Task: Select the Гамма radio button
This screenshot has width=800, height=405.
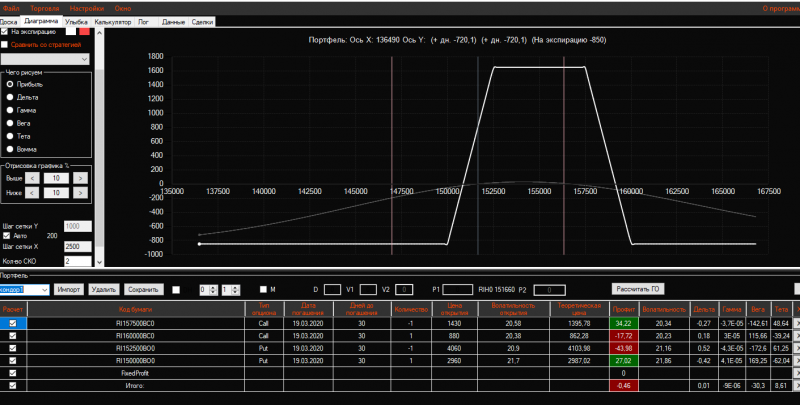Action: [10, 110]
